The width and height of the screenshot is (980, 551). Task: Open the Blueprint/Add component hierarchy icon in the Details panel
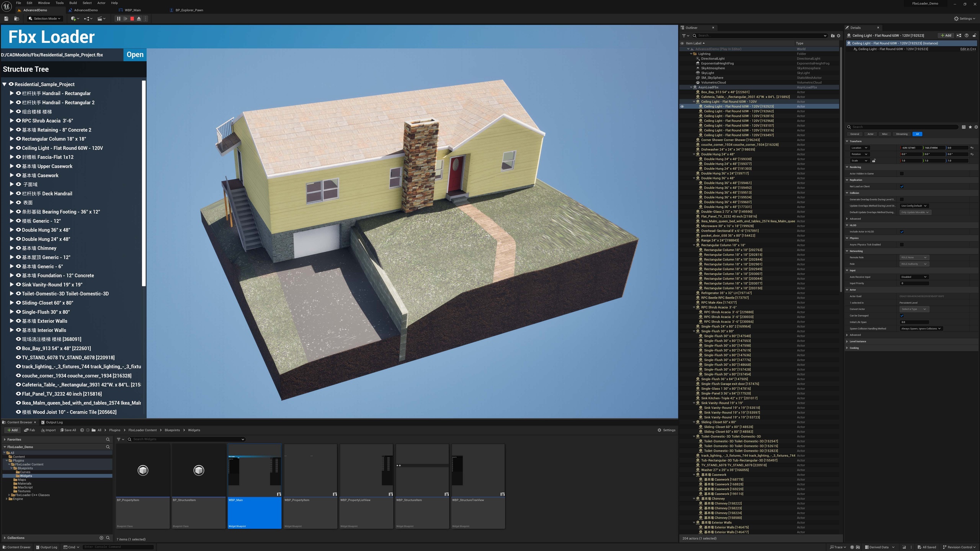[959, 36]
